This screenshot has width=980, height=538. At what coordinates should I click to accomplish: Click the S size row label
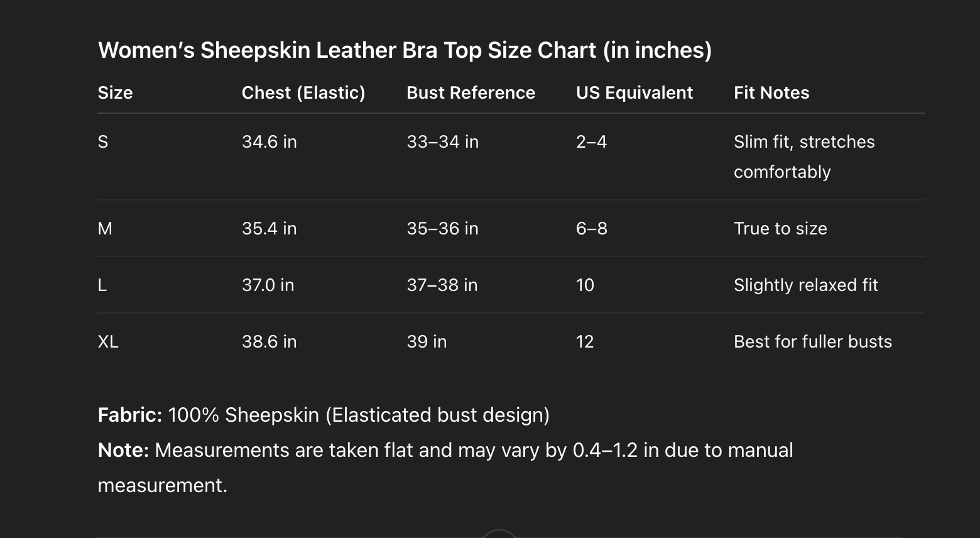pyautogui.click(x=103, y=142)
